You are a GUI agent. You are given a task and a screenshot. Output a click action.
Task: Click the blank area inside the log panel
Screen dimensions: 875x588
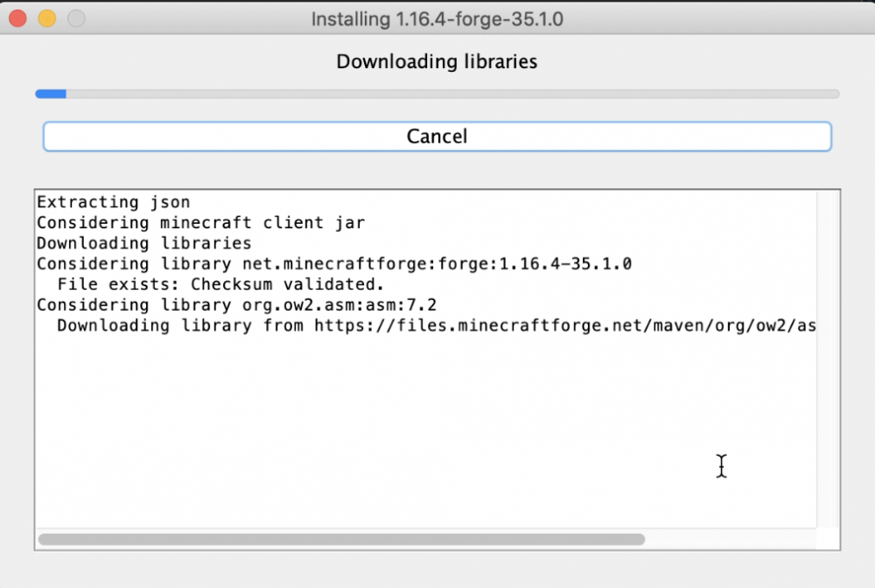420,420
